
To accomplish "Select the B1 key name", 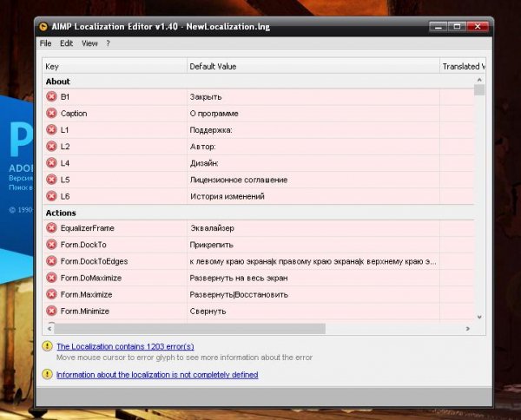I will pos(65,96).
